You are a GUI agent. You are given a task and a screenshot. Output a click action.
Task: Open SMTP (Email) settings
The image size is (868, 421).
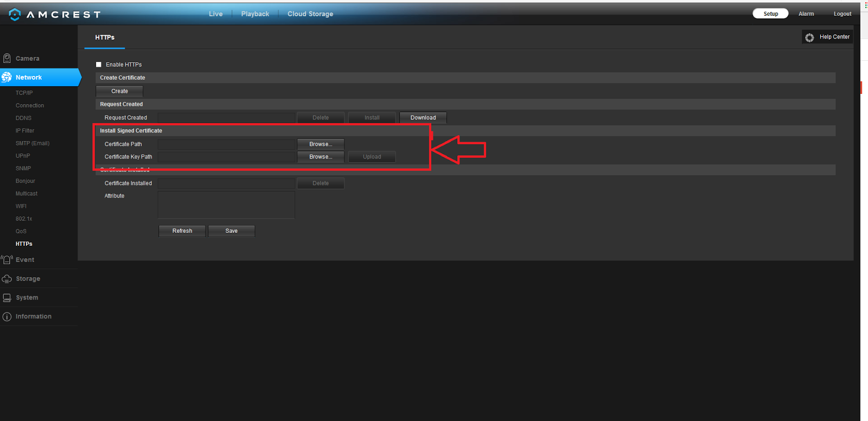click(x=33, y=143)
